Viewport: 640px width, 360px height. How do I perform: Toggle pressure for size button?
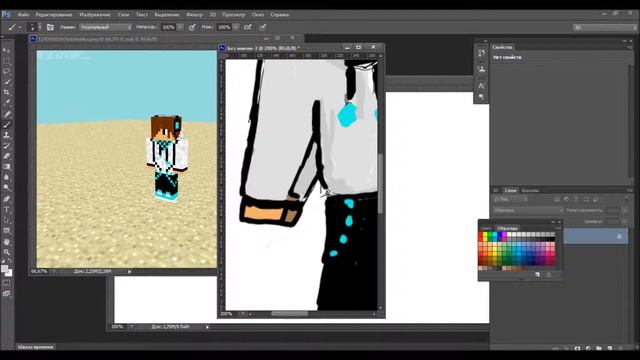point(263,27)
